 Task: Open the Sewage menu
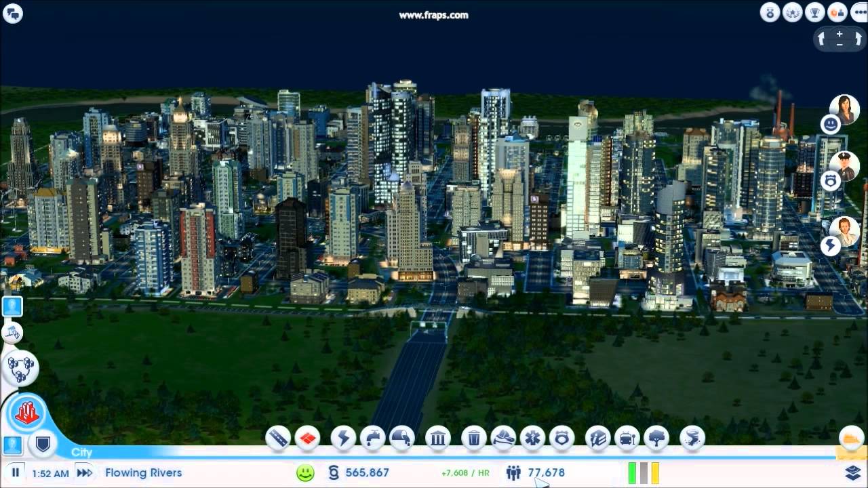pyautogui.click(x=402, y=439)
